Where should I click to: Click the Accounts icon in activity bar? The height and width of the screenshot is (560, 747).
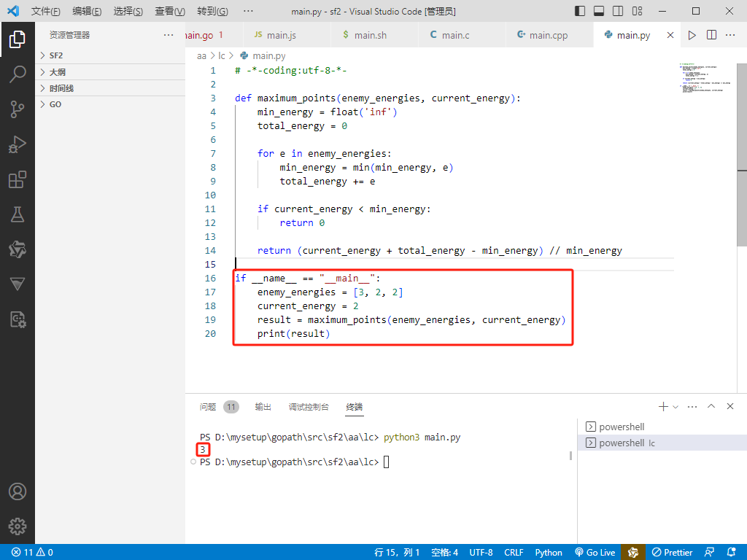pos(18,491)
